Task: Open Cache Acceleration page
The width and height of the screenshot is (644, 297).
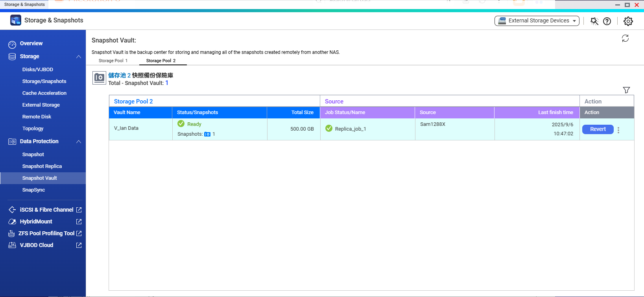Action: (x=44, y=93)
